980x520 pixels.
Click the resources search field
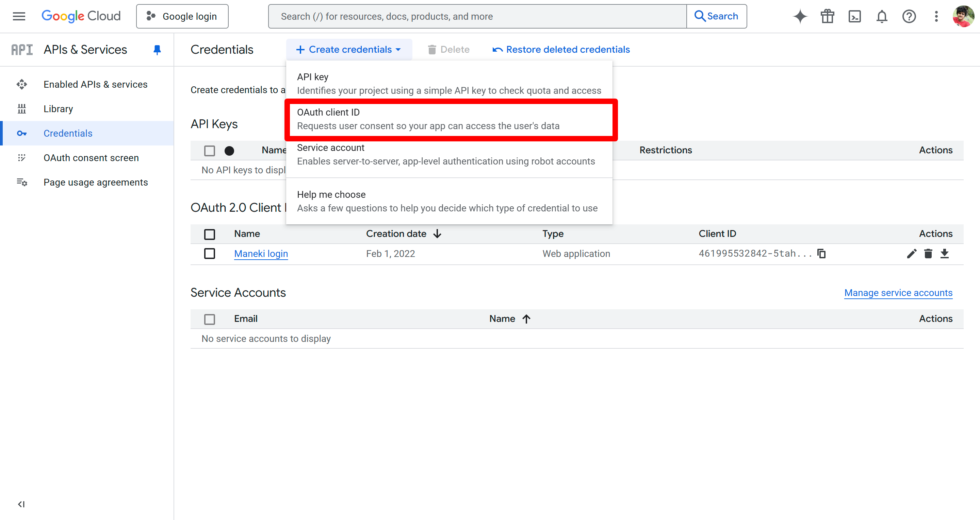tap(477, 16)
